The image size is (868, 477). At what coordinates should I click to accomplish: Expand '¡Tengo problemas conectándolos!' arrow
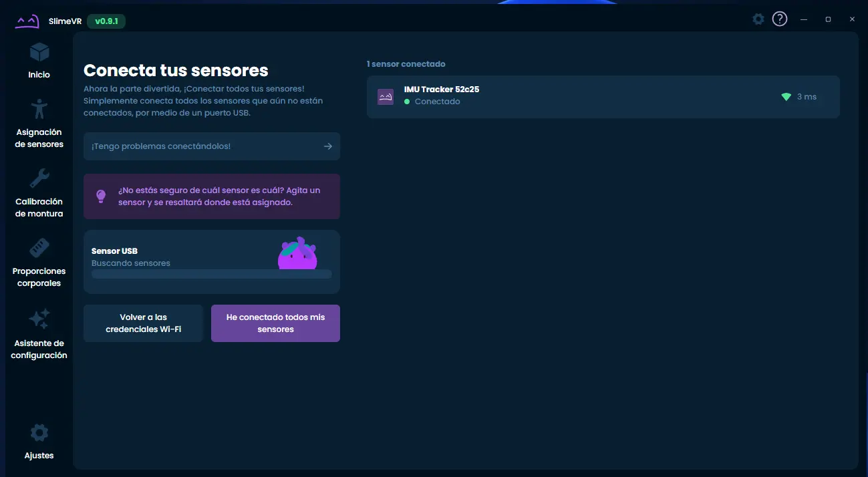(x=328, y=146)
